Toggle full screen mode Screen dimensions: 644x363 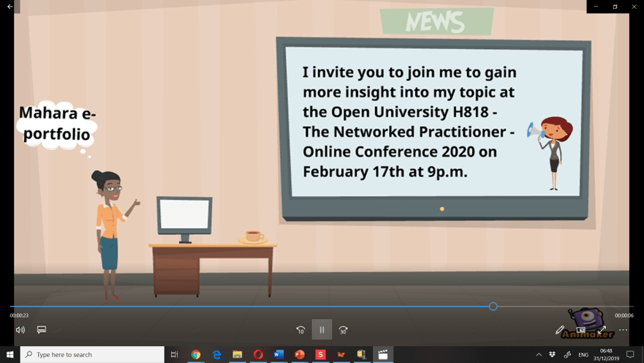[x=602, y=330]
